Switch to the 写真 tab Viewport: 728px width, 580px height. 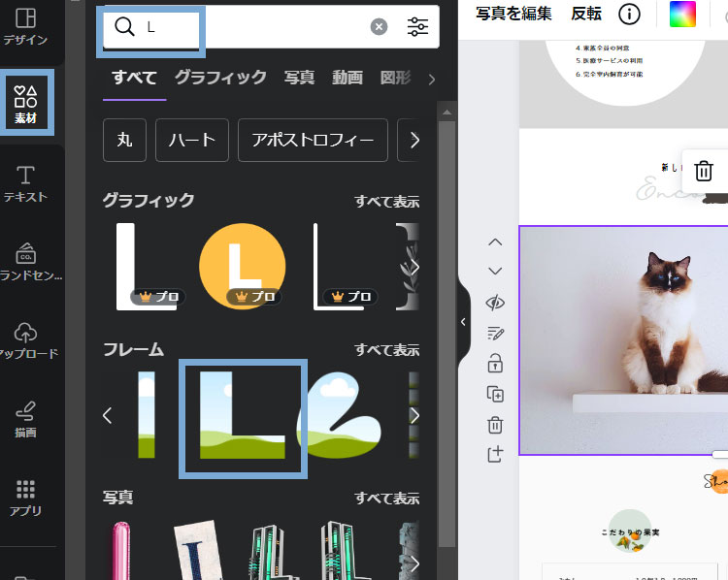pyautogui.click(x=300, y=77)
